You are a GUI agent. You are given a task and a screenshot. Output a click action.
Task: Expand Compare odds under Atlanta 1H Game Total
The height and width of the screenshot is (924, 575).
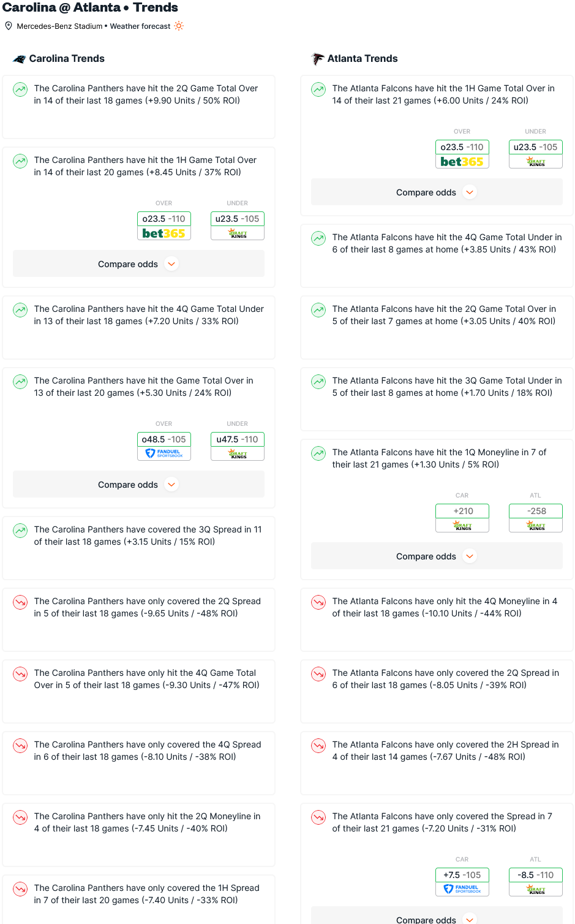[437, 192]
